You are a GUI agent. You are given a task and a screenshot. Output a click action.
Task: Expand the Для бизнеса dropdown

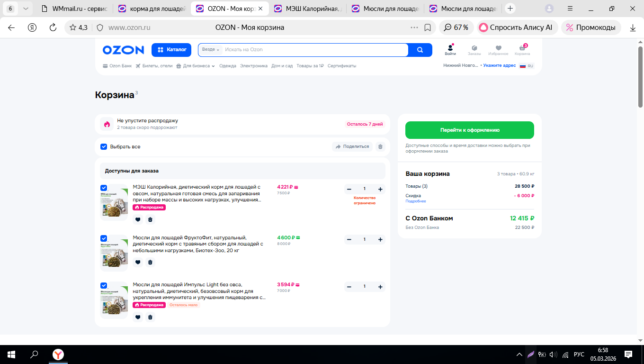[x=196, y=66]
